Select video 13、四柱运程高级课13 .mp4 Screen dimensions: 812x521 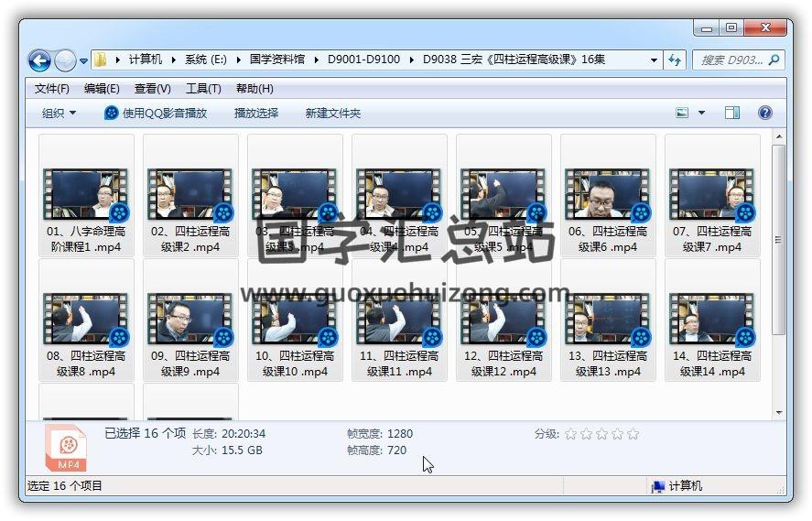click(x=608, y=320)
